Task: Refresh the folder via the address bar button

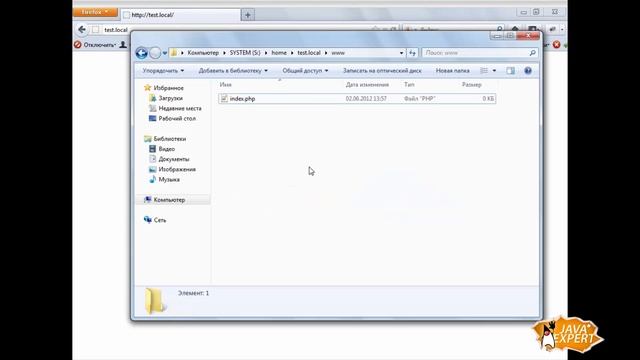Action: pos(412,53)
